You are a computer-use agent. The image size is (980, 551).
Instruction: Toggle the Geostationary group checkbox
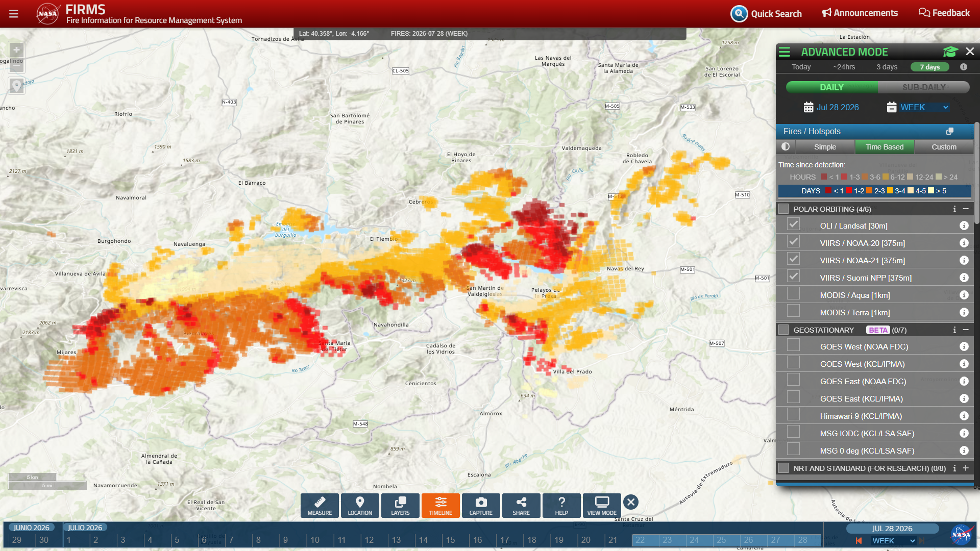coord(783,330)
